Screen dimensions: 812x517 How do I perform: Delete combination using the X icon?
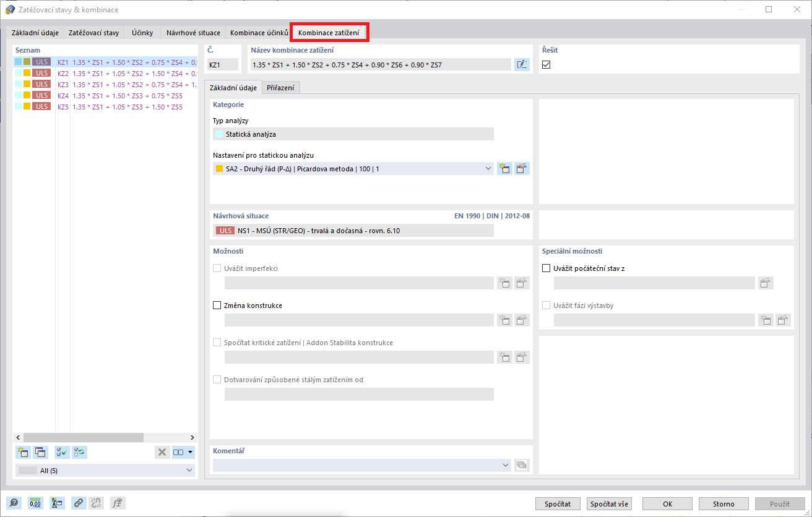(162, 452)
